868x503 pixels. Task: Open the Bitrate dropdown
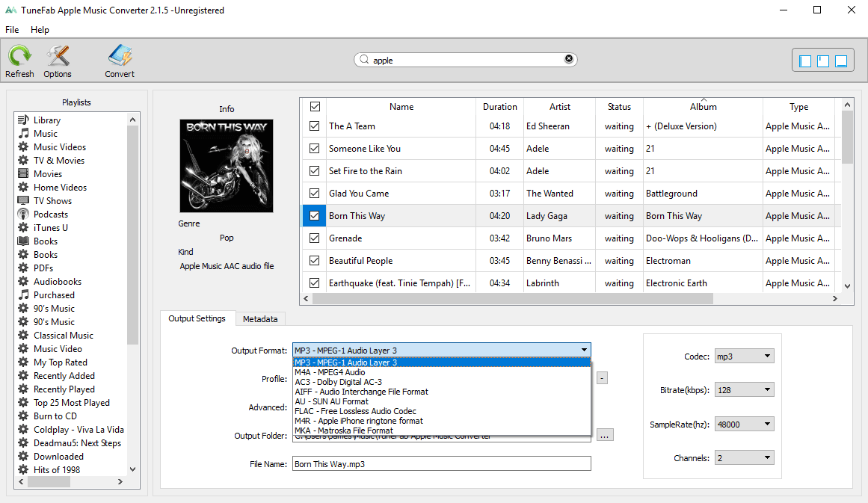[x=744, y=390]
